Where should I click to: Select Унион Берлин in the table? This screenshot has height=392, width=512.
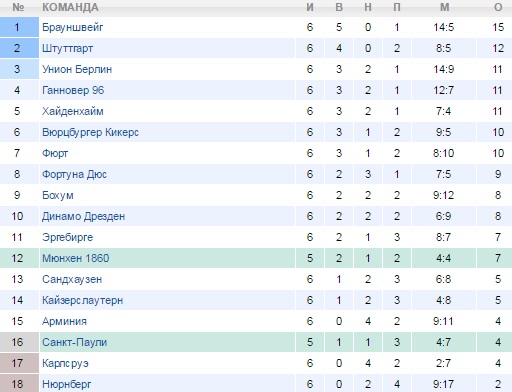tap(77, 69)
